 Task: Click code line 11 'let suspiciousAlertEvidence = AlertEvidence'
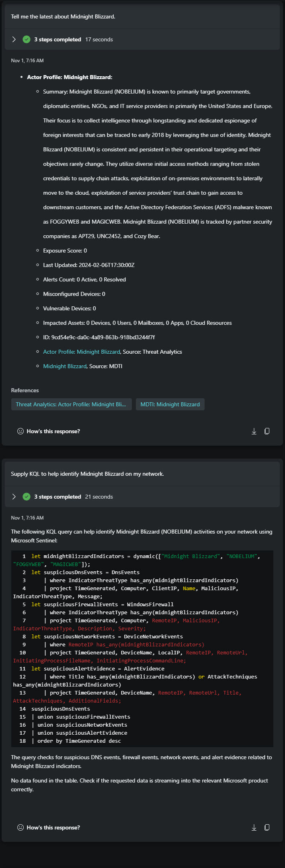tap(98, 668)
